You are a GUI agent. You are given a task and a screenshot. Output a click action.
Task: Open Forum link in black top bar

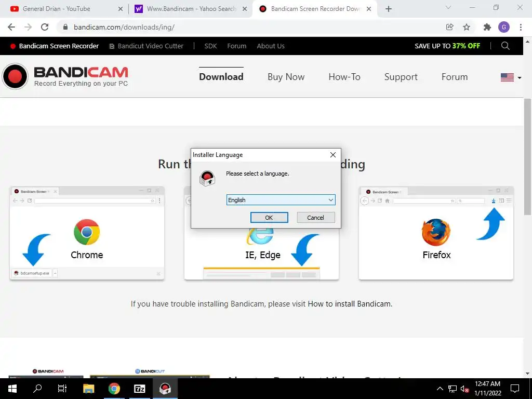tap(236, 46)
